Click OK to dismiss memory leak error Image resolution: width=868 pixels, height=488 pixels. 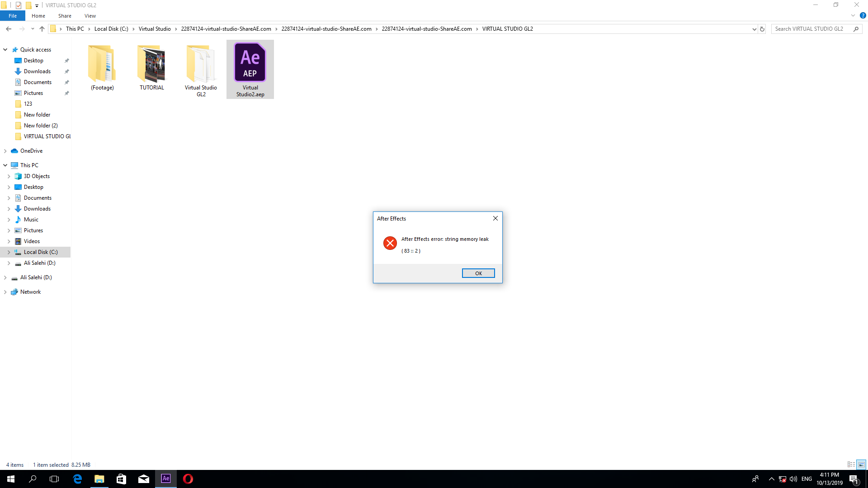pyautogui.click(x=478, y=273)
